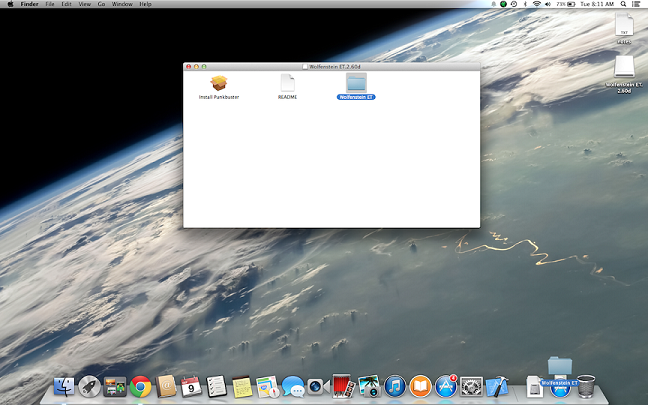Click the volume speaker menu icon
The height and width of the screenshot is (405, 648).
[548, 4]
